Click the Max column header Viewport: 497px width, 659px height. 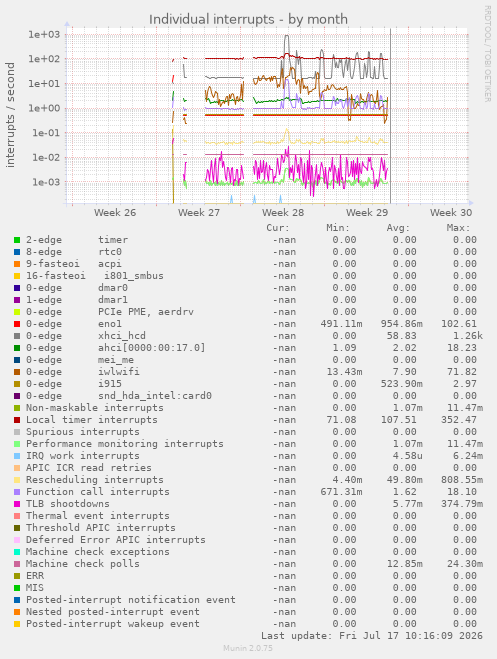458,228
